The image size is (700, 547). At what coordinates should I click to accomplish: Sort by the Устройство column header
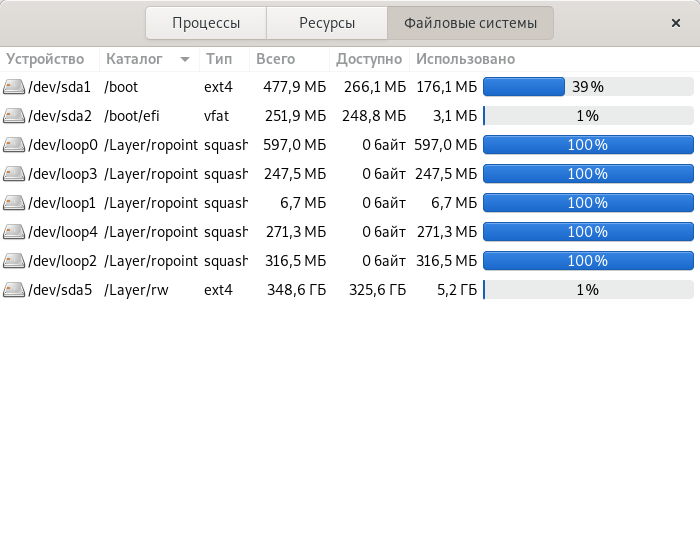click(45, 59)
